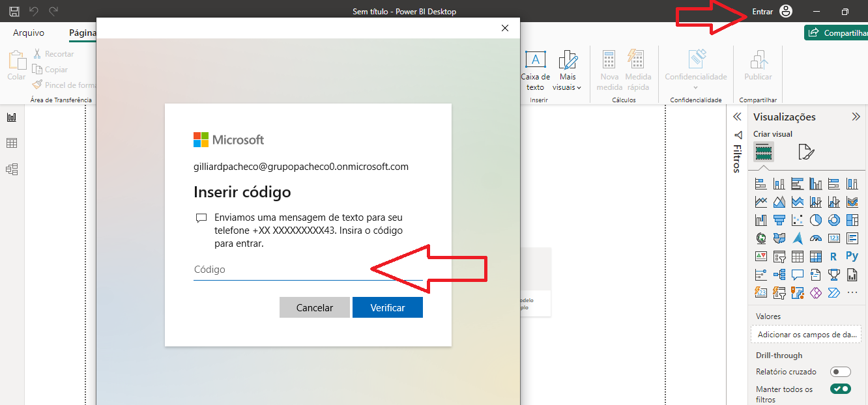
Task: Open Mais visuais dropdown
Action: pos(568,70)
